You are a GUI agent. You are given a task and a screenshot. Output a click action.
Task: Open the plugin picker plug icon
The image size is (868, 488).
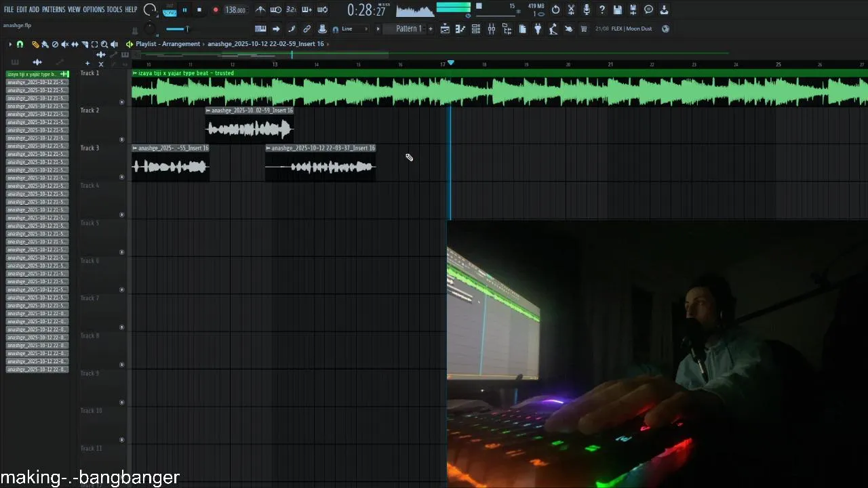(x=538, y=28)
